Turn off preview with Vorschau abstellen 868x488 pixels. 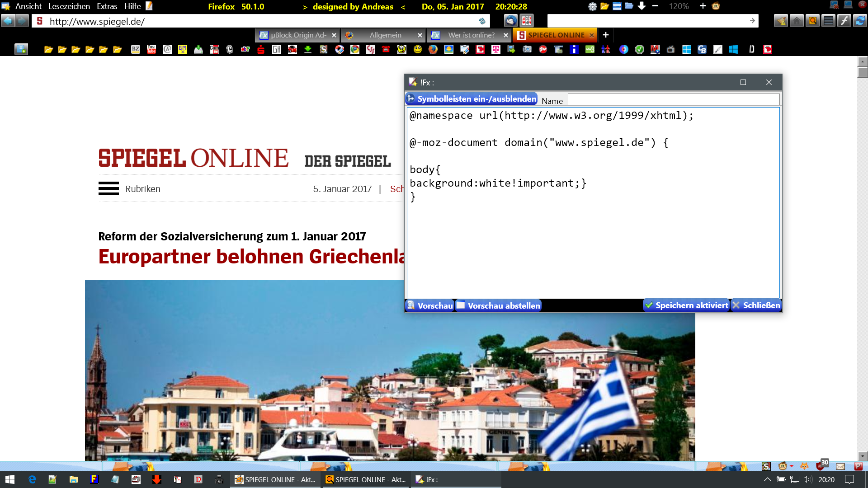pos(498,305)
